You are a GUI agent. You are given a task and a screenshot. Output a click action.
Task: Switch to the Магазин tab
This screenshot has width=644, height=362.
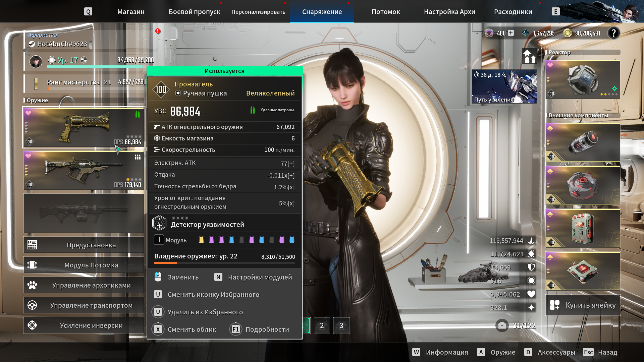(x=131, y=12)
